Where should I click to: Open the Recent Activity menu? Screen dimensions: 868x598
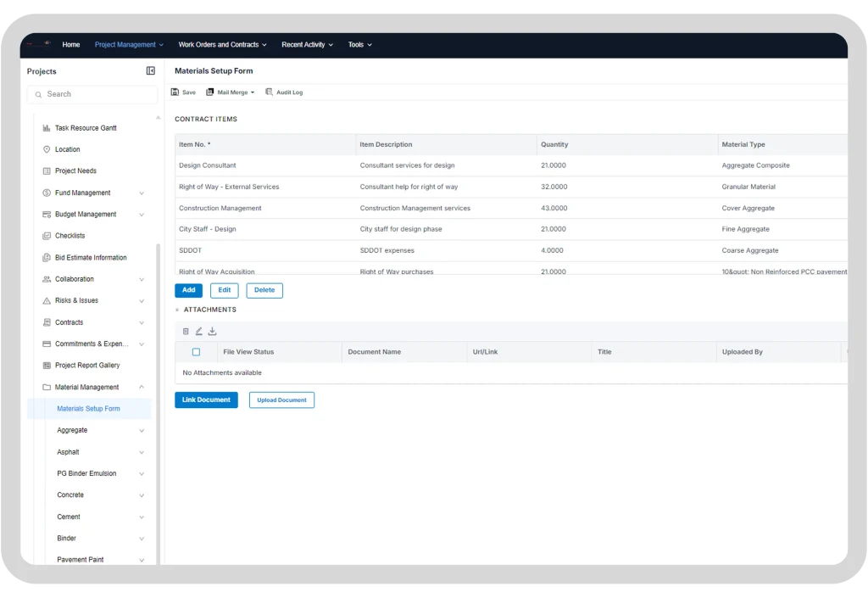(307, 45)
